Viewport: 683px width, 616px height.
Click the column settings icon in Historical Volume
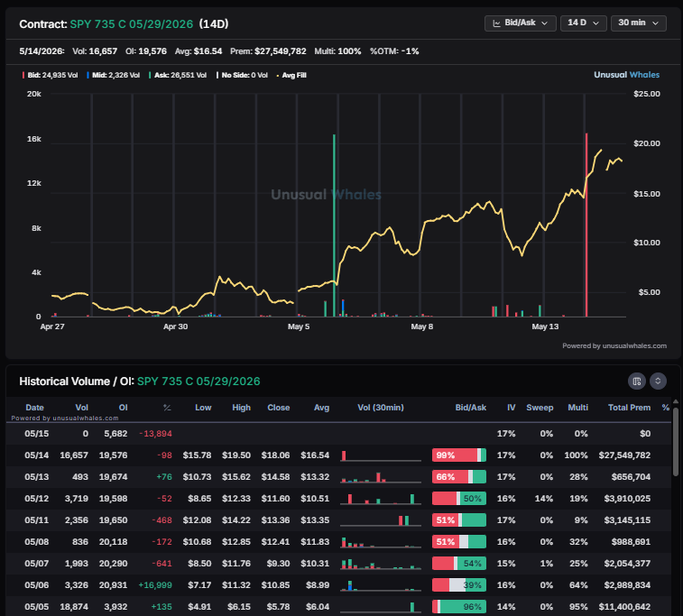coord(636,382)
